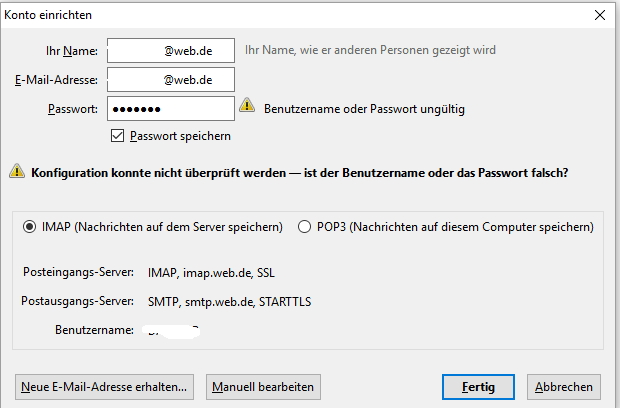Click into the E-Mail-Adresse input field
The image size is (620, 408).
click(170, 79)
